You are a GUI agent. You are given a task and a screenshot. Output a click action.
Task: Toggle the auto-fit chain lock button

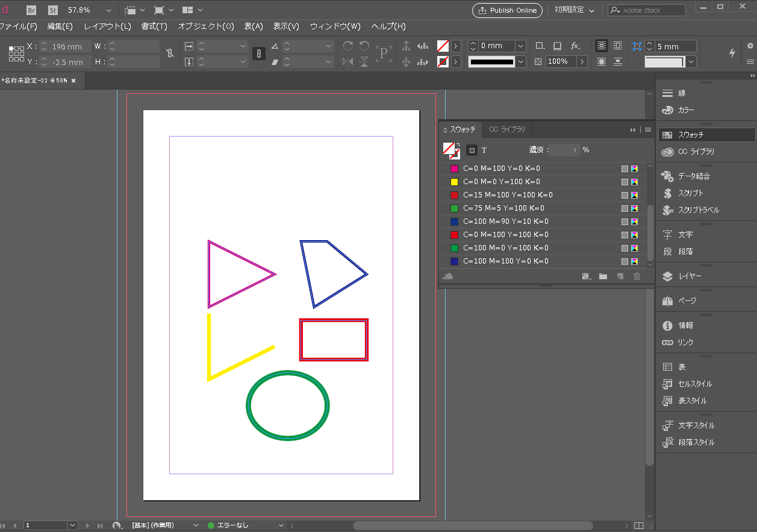coord(258,54)
